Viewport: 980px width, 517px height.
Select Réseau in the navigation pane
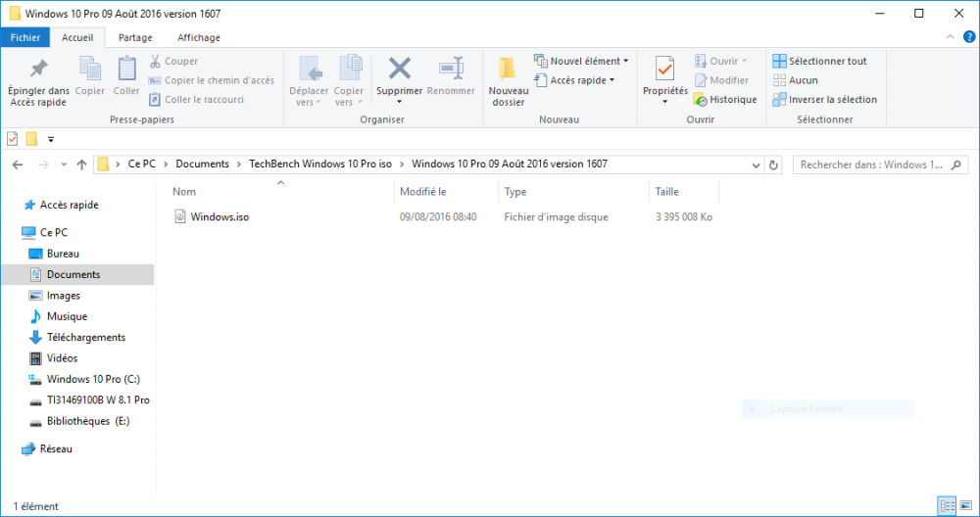click(x=56, y=448)
